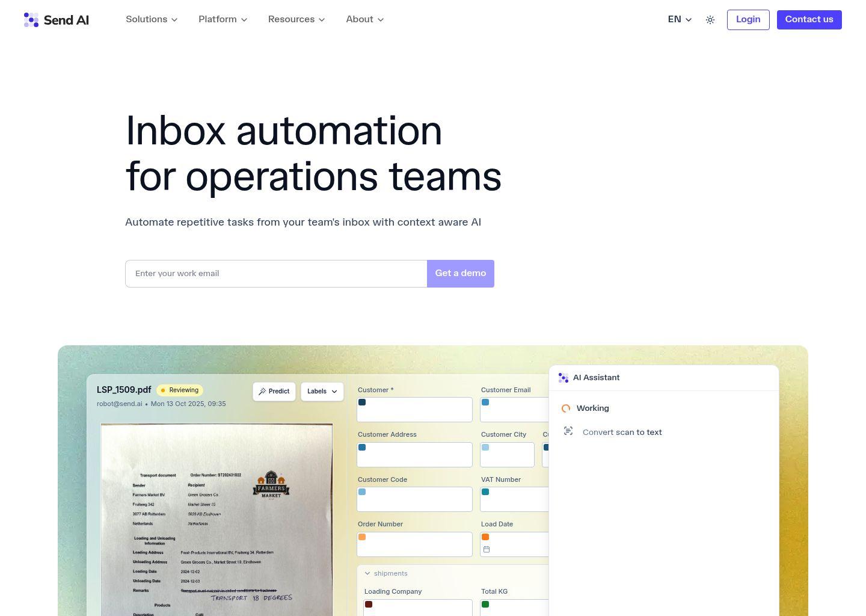Click the Contact us button
Screen dimensions: 866x616
809,20
